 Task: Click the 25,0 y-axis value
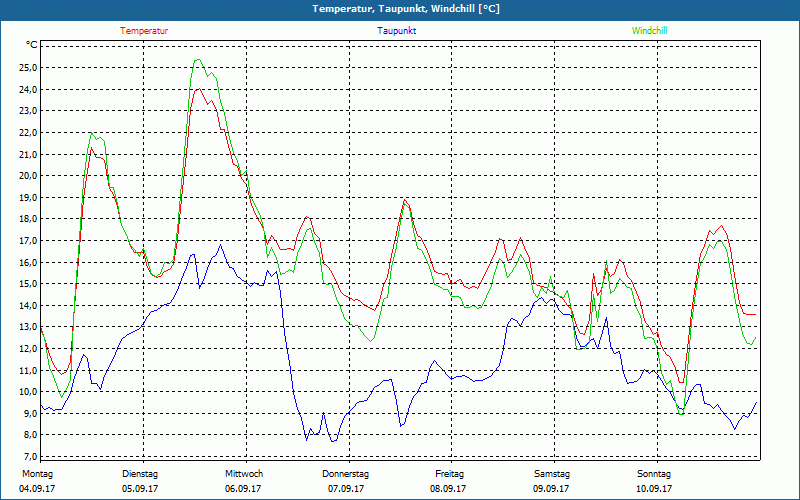click(28, 68)
